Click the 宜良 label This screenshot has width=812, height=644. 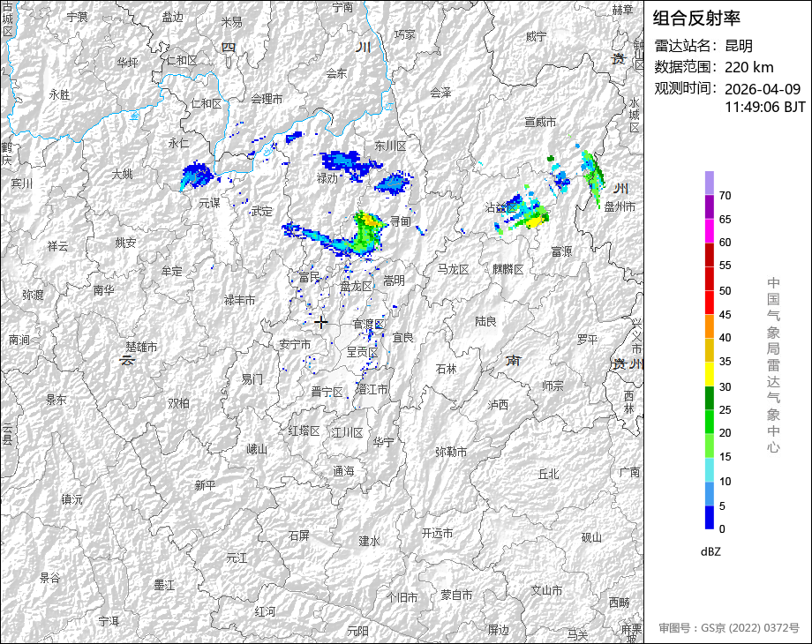click(x=402, y=338)
